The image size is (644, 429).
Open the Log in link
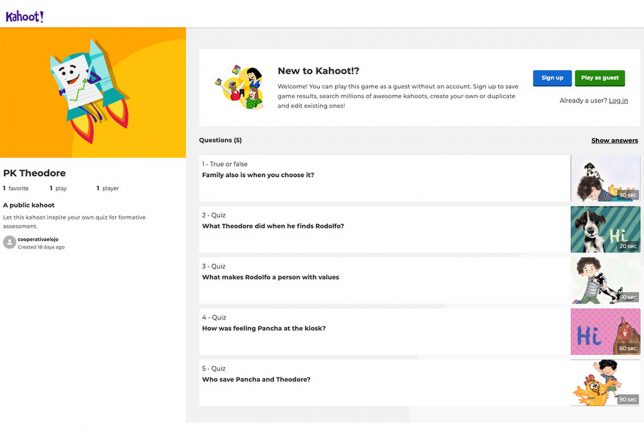(618, 100)
